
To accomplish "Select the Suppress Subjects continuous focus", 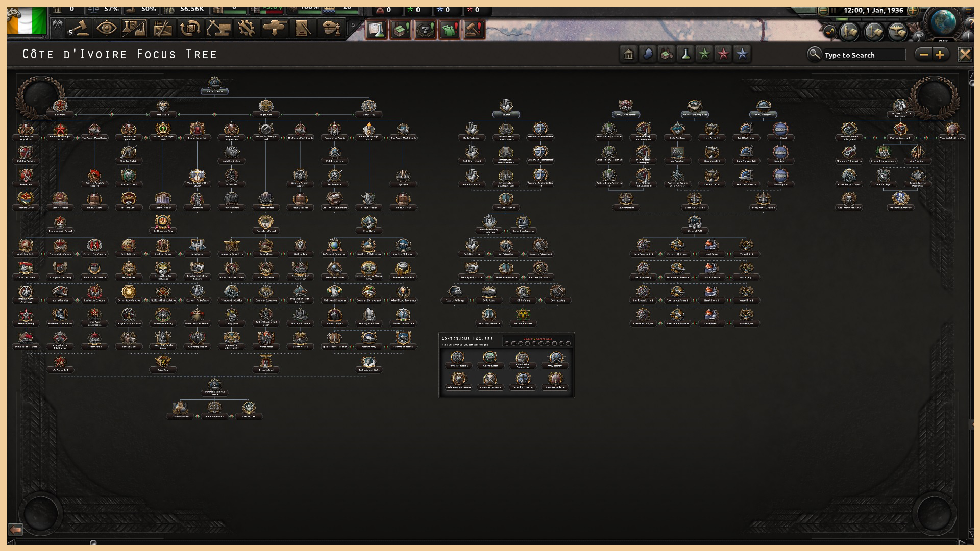I will 555,381.
